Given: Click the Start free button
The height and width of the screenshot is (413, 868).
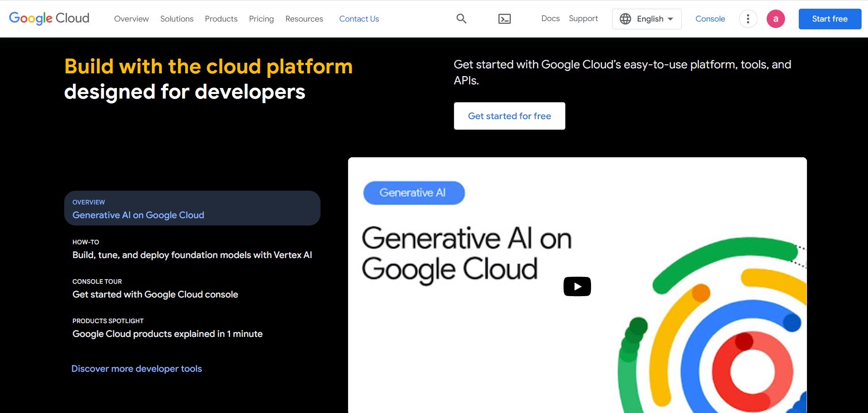Looking at the screenshot, I should pos(829,19).
